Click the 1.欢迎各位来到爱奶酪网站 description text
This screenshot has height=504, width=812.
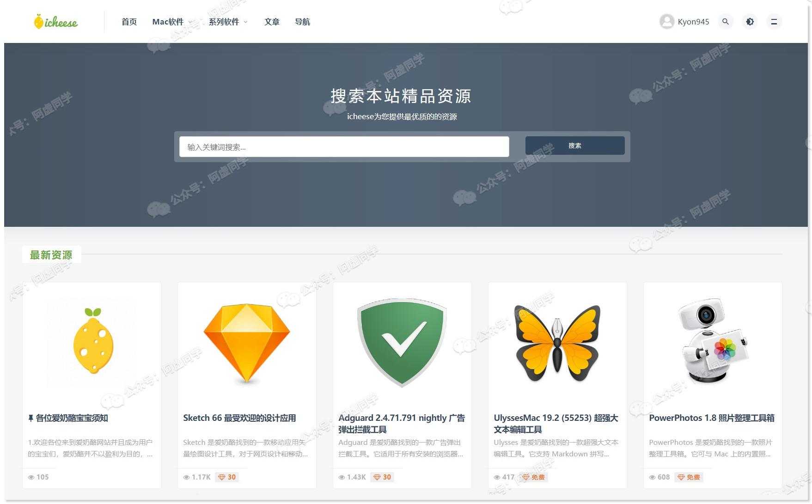pos(90,448)
